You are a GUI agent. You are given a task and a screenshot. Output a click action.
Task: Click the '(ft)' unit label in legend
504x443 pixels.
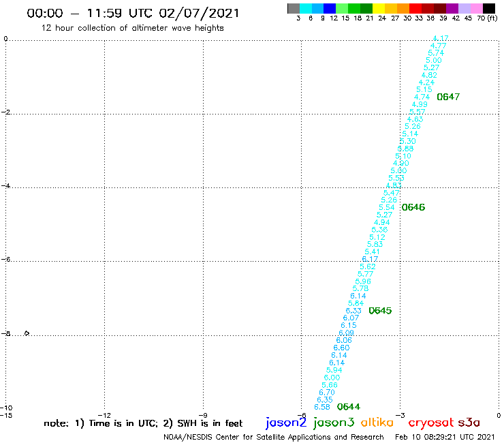pyautogui.click(x=492, y=18)
